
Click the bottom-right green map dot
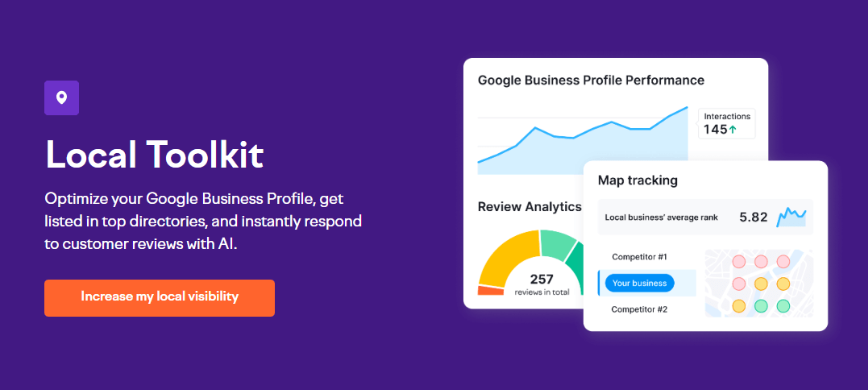click(x=783, y=306)
